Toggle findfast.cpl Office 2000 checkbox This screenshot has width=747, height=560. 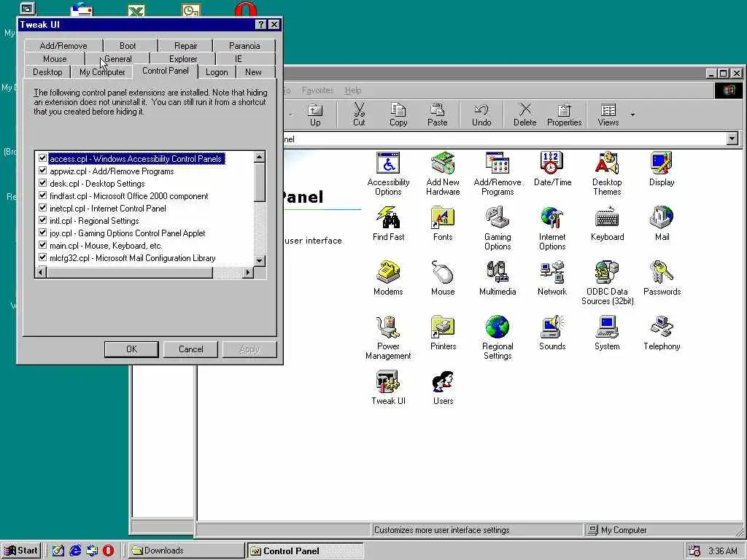click(42, 195)
